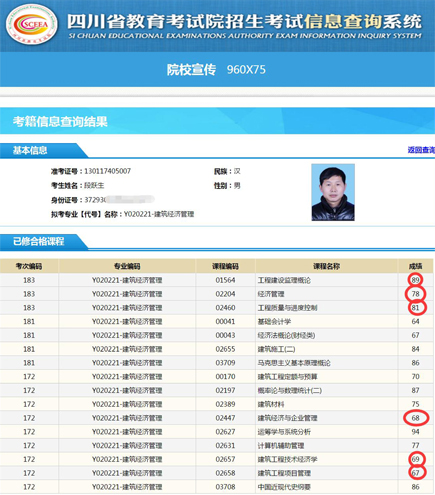Screen dimensions: 435x495
Task: Click the 院校宣传 960X75 banner
Action: (x=216, y=69)
